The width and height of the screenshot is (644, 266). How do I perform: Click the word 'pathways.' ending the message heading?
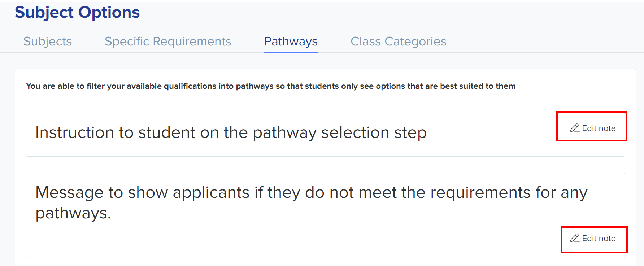tap(73, 213)
